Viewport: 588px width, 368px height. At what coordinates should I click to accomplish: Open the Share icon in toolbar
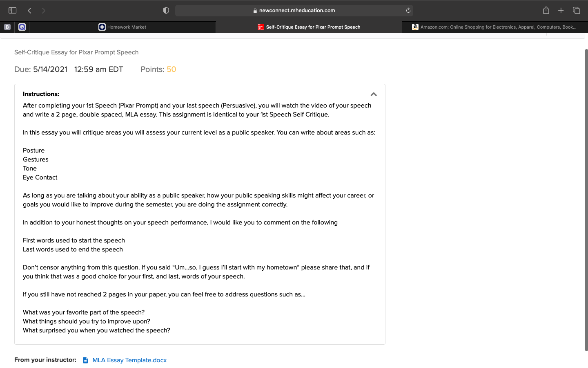click(x=546, y=10)
